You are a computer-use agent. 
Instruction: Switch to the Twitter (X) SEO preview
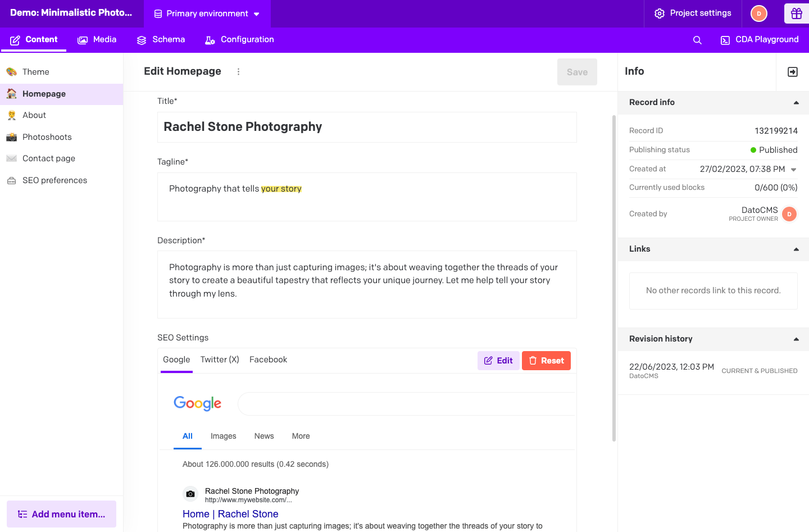pos(219,360)
